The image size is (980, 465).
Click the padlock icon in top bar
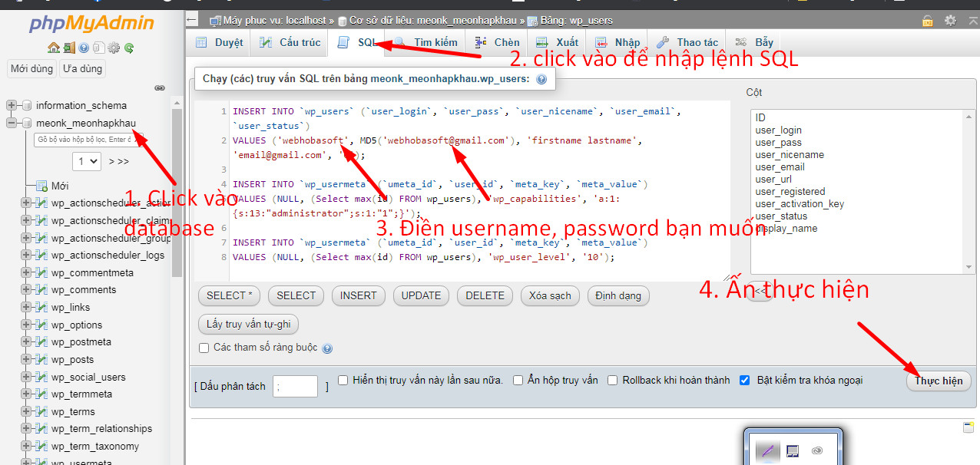tap(928, 21)
